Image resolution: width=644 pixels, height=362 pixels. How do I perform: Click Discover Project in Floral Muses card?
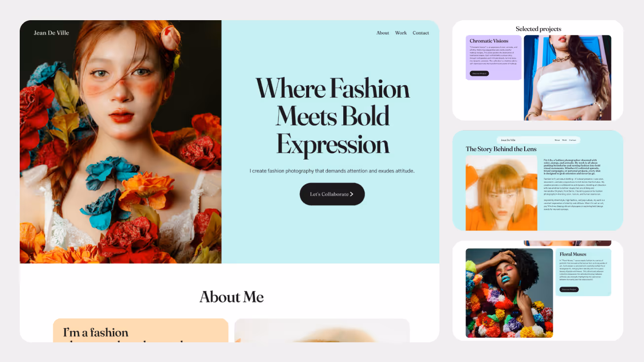(569, 289)
